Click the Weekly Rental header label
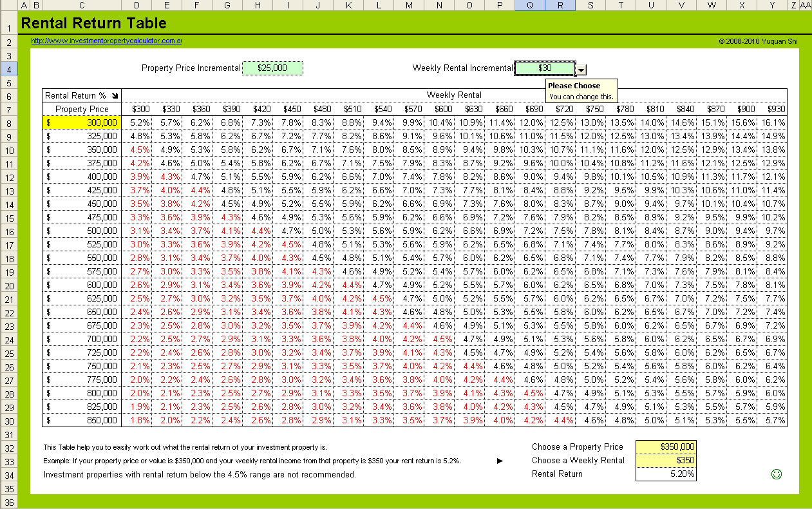Screen dimensions: 812x509 pos(454,95)
